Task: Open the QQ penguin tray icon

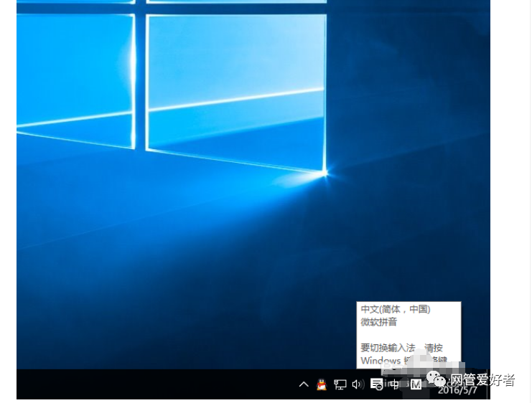Action: pyautogui.click(x=322, y=384)
